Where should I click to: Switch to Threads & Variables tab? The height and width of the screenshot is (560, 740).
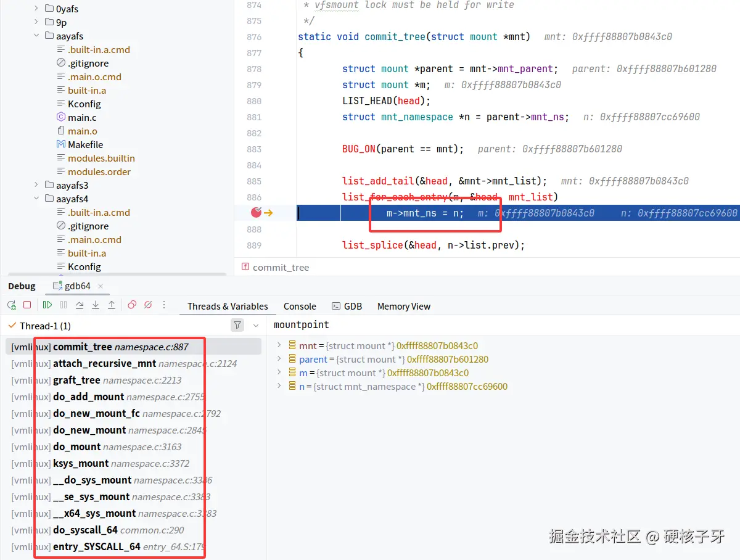coord(228,306)
